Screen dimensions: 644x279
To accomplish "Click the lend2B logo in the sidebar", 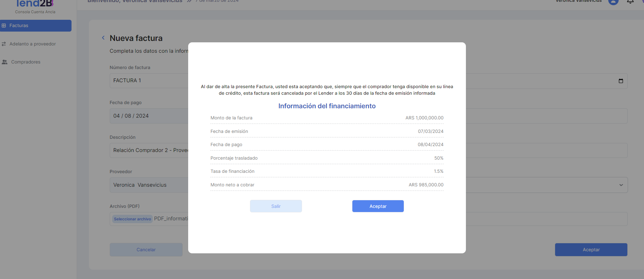I will pyautogui.click(x=35, y=4).
